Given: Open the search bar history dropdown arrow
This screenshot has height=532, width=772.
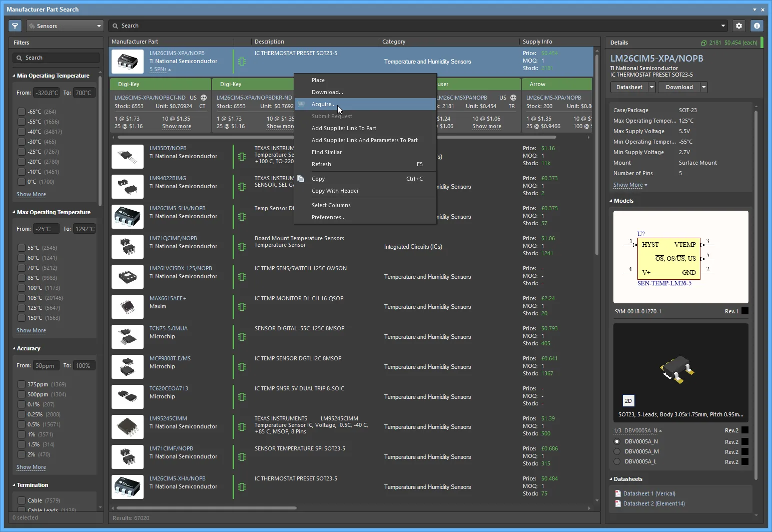Looking at the screenshot, I should point(723,26).
